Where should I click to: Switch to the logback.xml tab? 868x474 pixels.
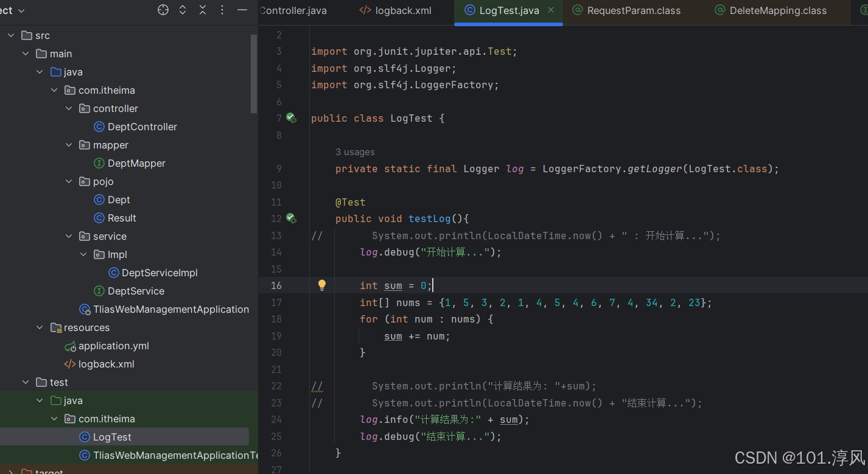tap(396, 10)
